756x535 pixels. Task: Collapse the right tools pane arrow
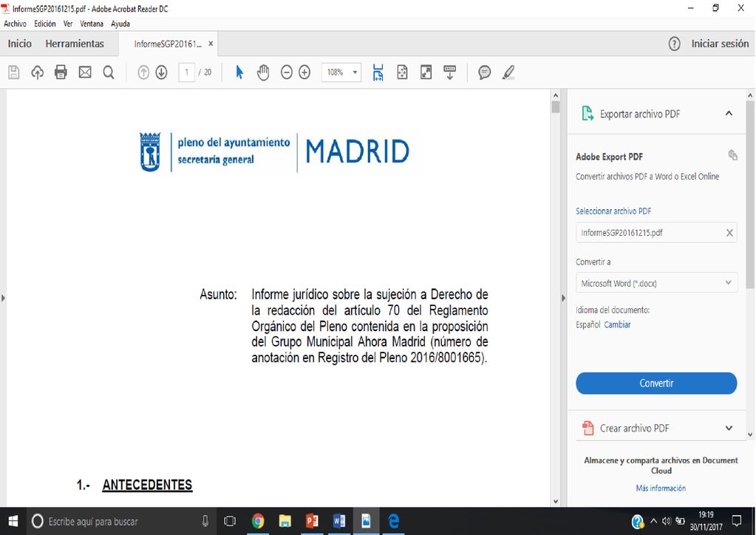[563, 298]
